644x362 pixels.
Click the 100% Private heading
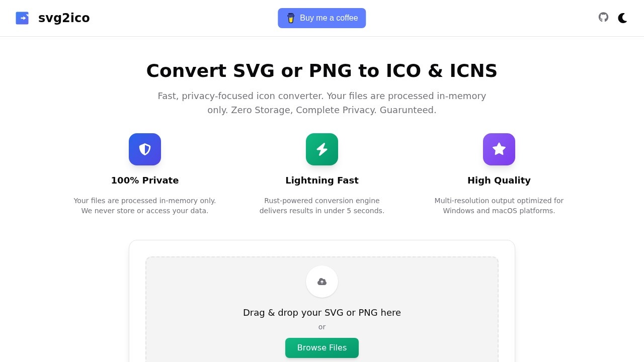coord(145,180)
